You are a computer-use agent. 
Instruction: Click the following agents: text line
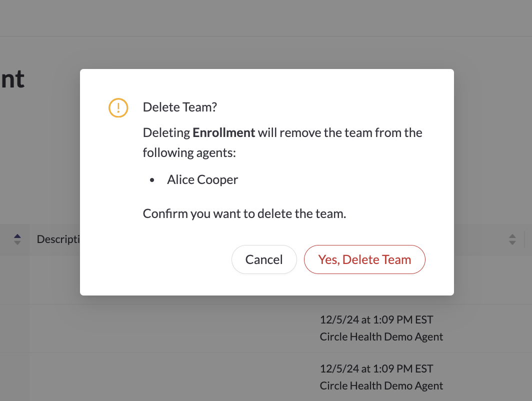(189, 152)
